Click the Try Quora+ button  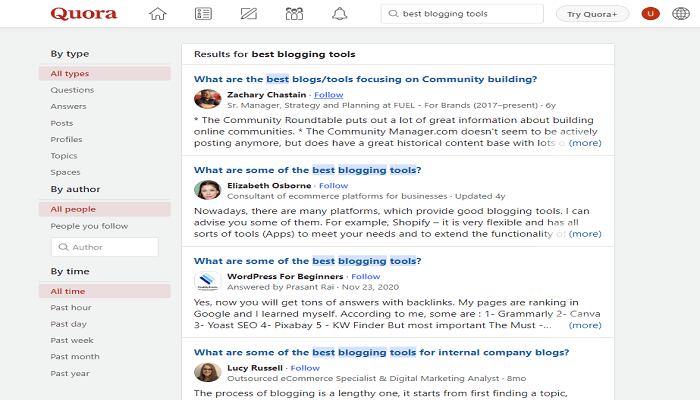[x=592, y=14]
